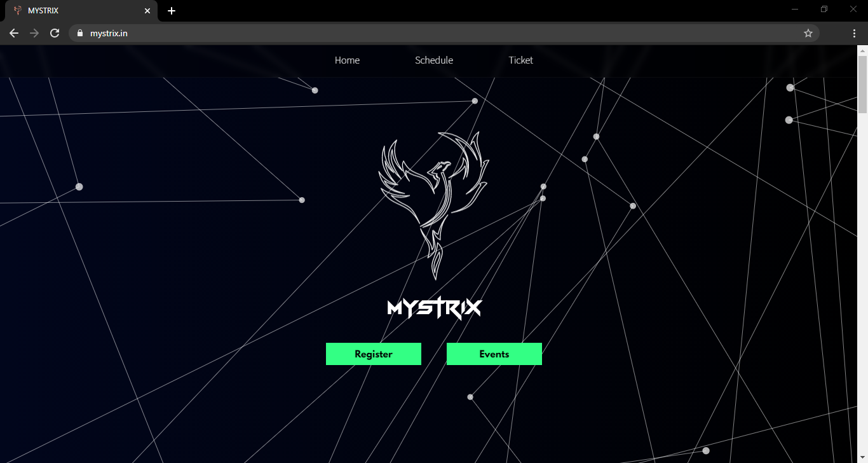Click the reload page icon

55,33
